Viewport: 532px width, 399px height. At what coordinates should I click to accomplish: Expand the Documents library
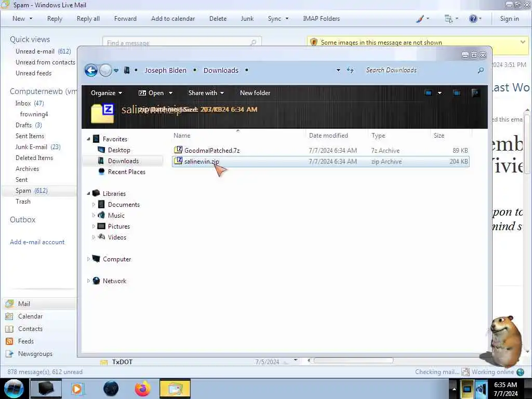94,205
